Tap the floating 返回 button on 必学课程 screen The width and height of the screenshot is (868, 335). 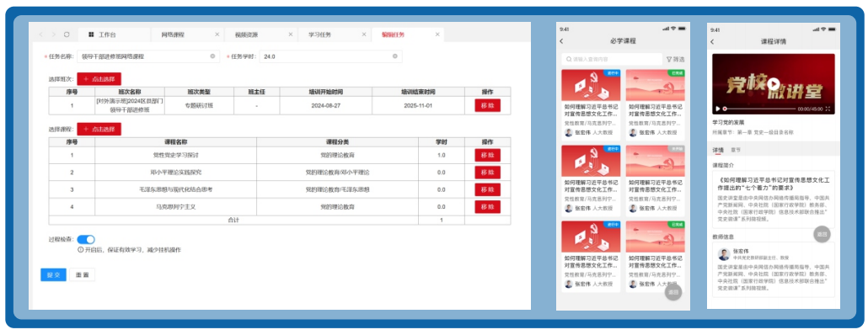(x=673, y=292)
